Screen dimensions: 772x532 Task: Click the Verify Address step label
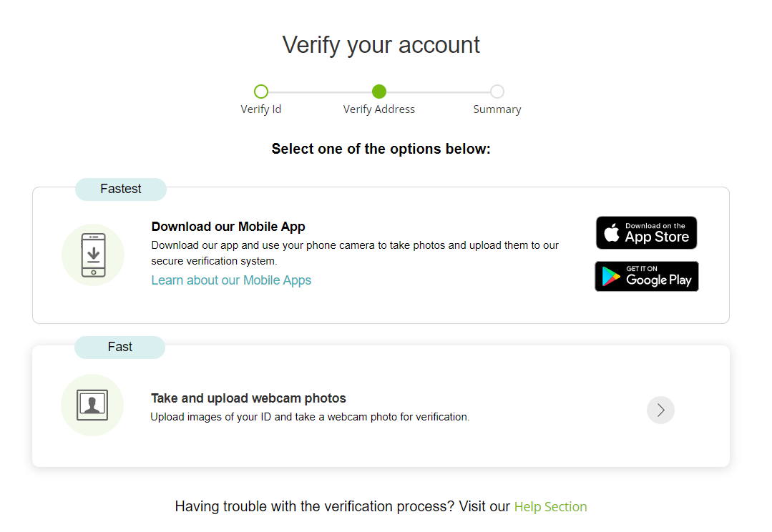pyautogui.click(x=379, y=109)
